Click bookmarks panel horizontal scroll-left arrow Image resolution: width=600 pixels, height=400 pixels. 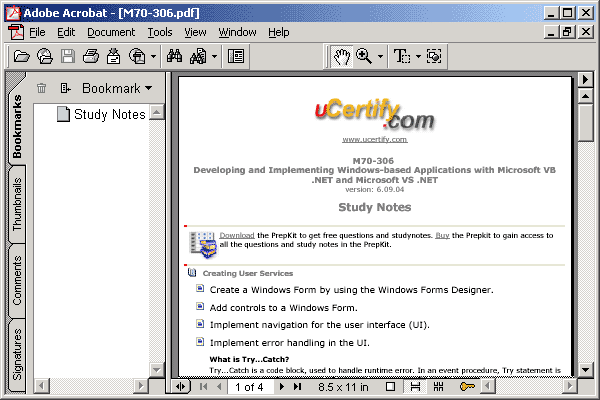pos(42,386)
